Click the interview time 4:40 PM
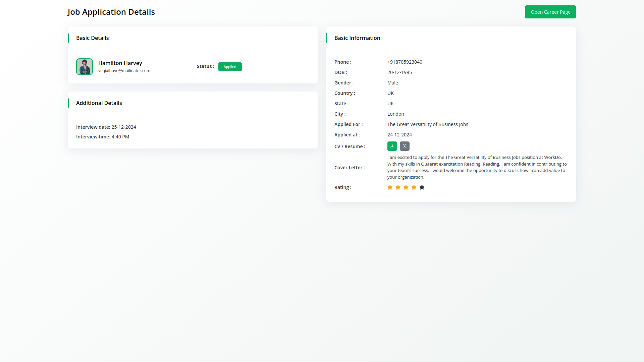 (120, 137)
